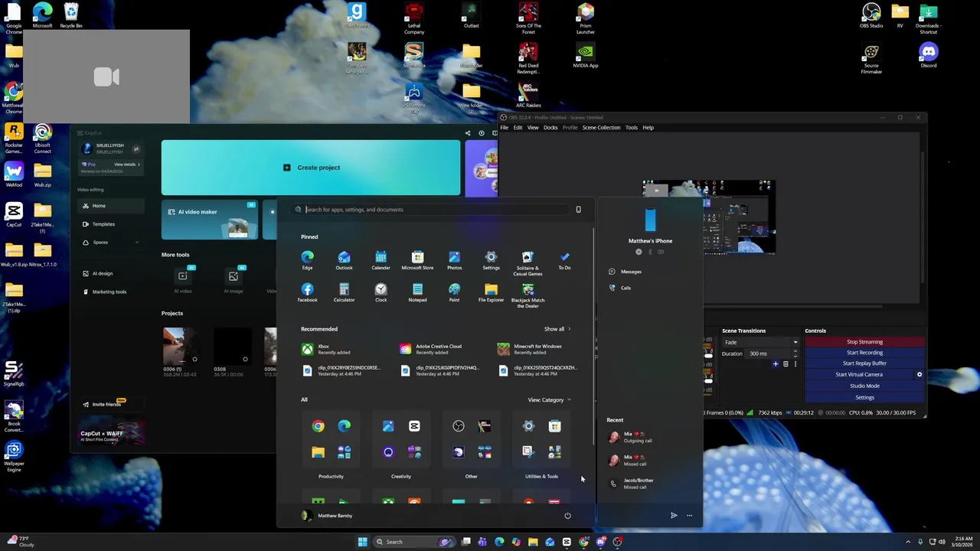Open the Clock app
Viewport: 980px width, 551px height.
point(381,292)
